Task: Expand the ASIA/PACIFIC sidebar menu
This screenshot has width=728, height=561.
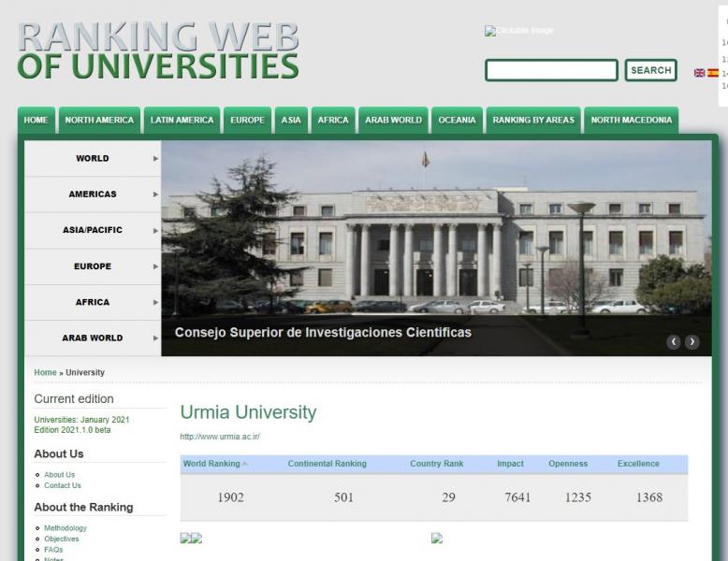Action: (x=93, y=230)
